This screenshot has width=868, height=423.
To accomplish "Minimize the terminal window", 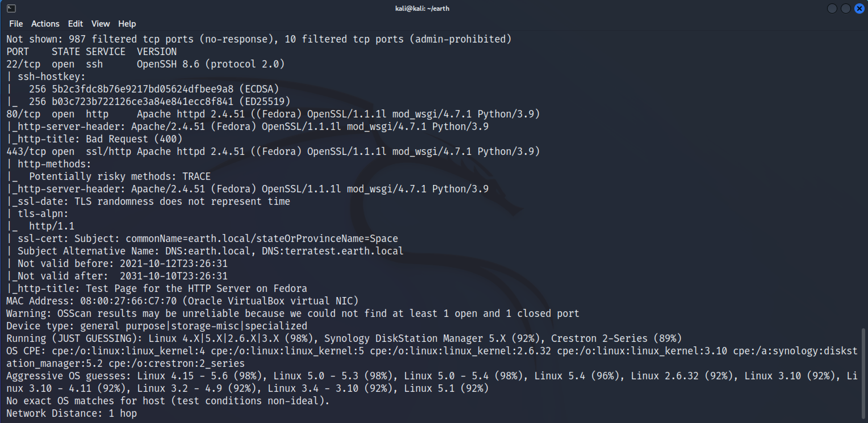I will [x=832, y=9].
